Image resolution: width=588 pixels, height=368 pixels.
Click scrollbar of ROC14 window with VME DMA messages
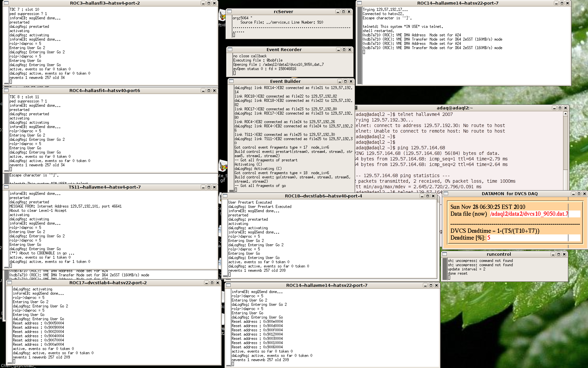click(x=359, y=45)
